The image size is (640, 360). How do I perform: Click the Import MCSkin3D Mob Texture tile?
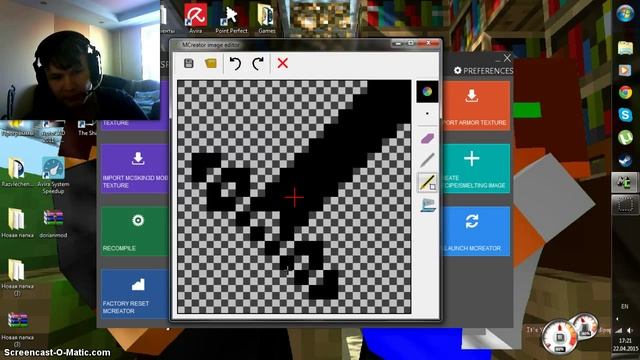135,169
